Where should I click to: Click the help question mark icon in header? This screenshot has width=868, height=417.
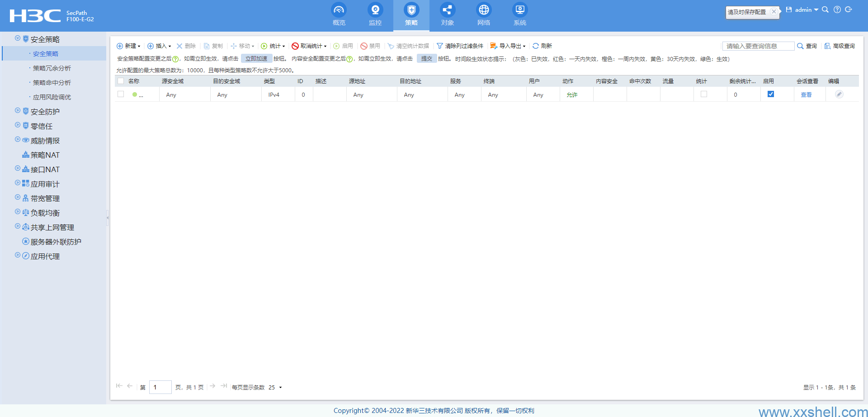click(837, 9)
